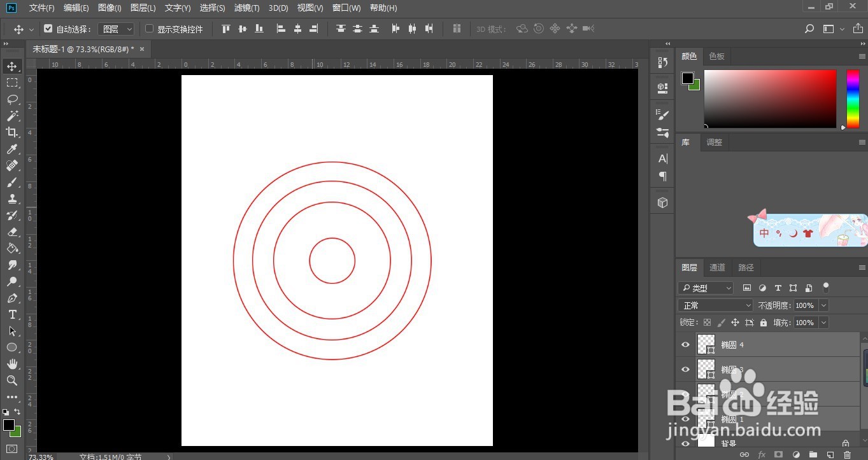Open the Move tool preset picker arrow
This screenshot has width=868, height=460.
(x=31, y=29)
